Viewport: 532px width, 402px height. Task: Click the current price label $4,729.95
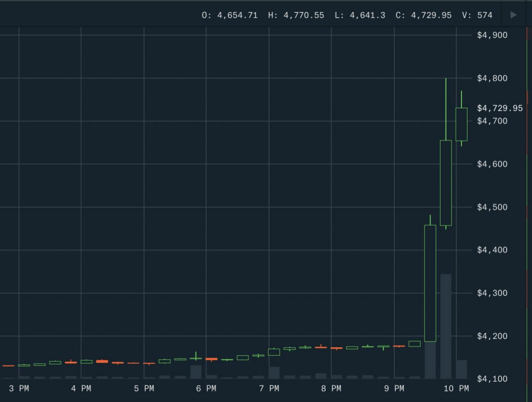[500, 108]
